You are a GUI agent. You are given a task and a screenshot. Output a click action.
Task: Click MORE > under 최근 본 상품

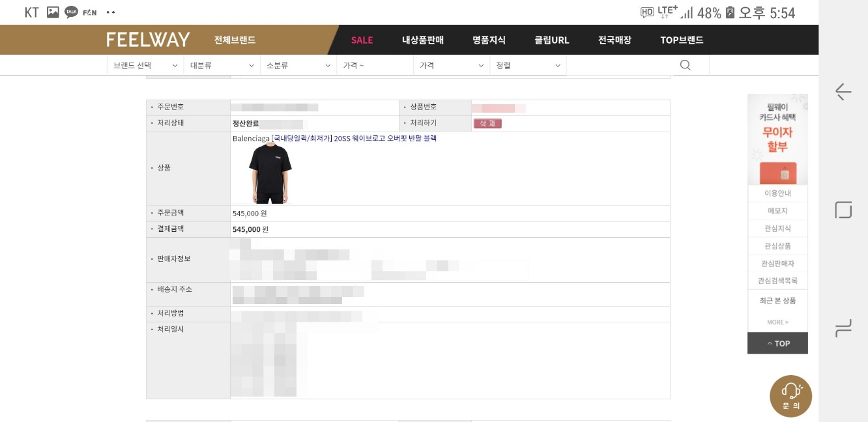click(777, 322)
